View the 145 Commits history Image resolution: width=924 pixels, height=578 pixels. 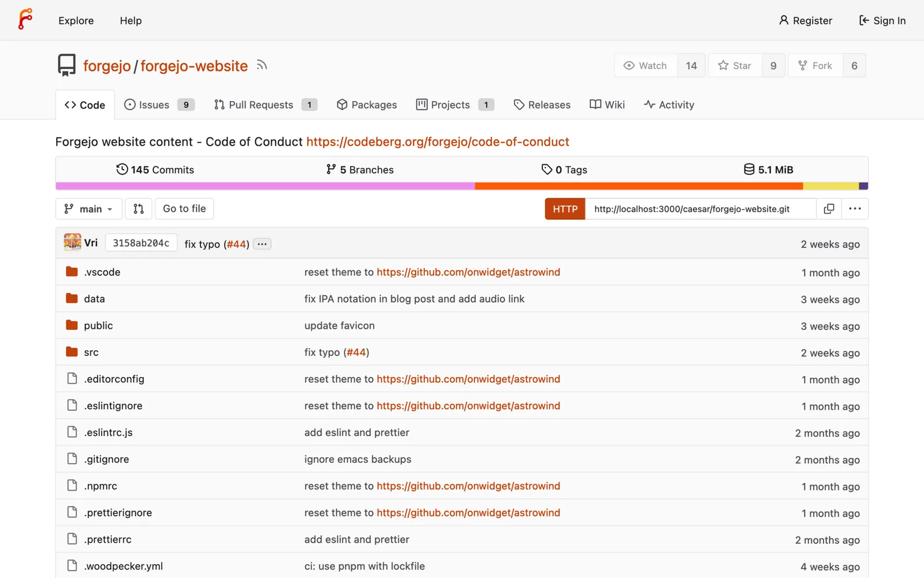point(155,169)
